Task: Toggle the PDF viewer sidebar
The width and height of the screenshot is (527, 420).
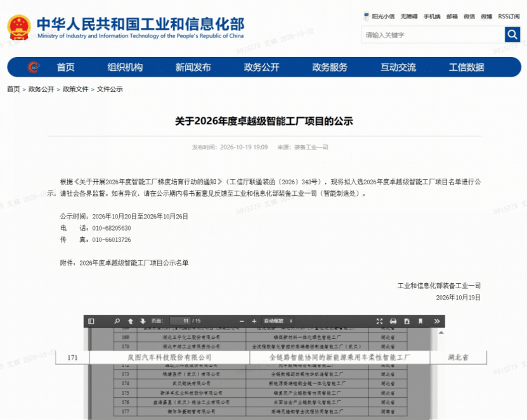Action: (x=91, y=321)
